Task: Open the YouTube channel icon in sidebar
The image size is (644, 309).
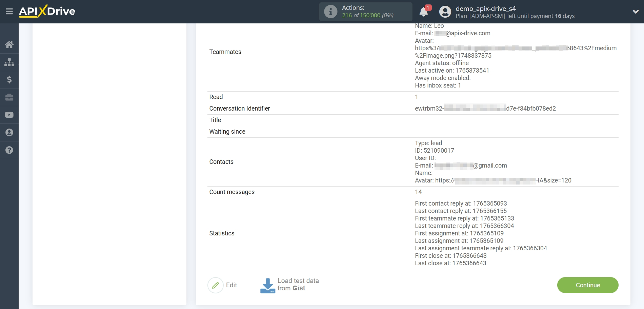Action: point(9,115)
